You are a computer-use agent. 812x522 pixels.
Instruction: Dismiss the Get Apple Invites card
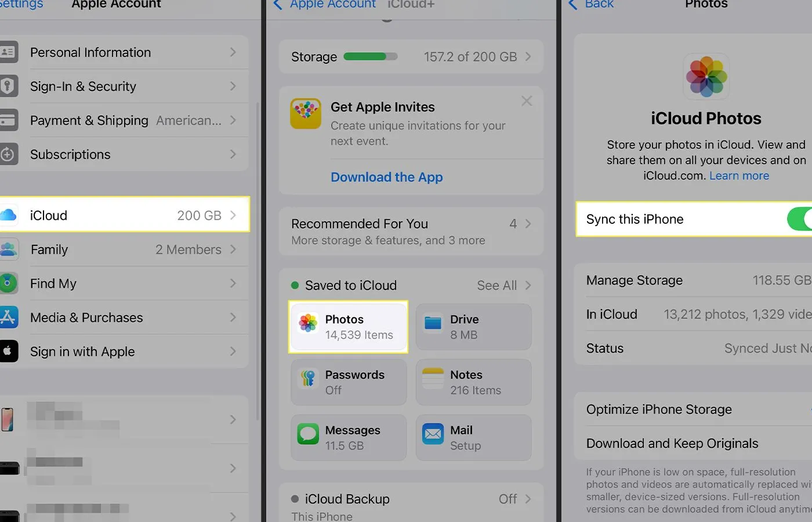tap(527, 101)
